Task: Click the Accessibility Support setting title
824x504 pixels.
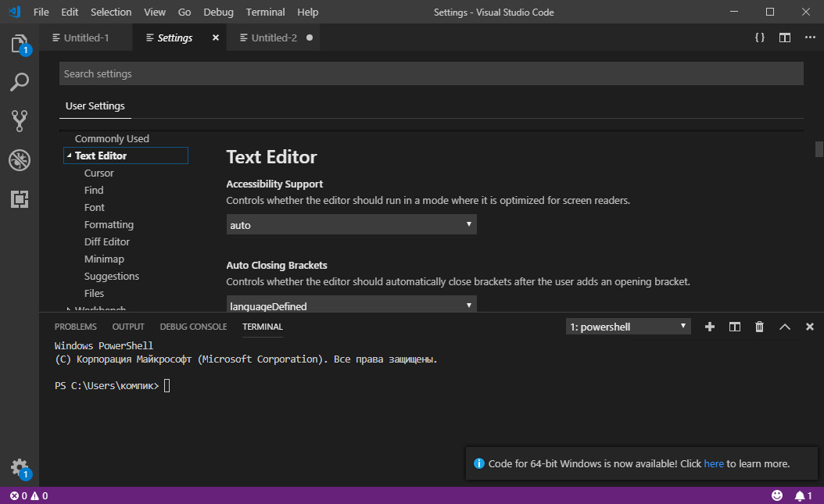Action: pos(274,184)
